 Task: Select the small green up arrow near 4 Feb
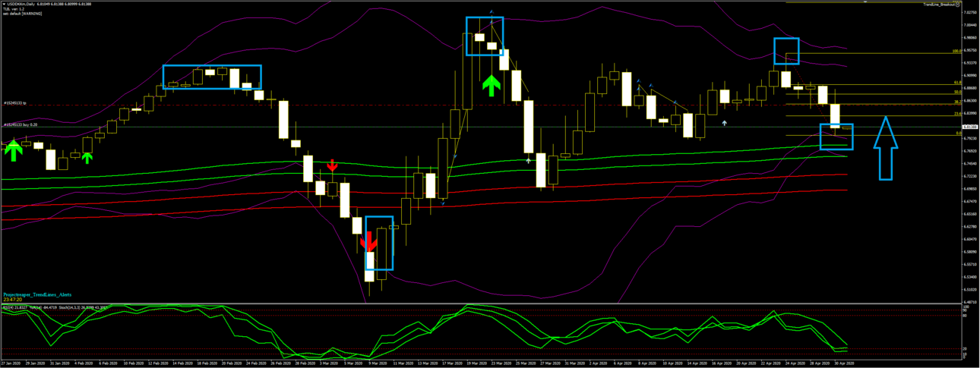coord(87,158)
